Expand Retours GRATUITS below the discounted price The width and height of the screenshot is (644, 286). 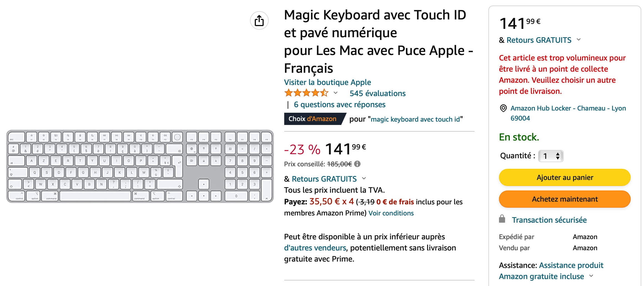pos(364,179)
